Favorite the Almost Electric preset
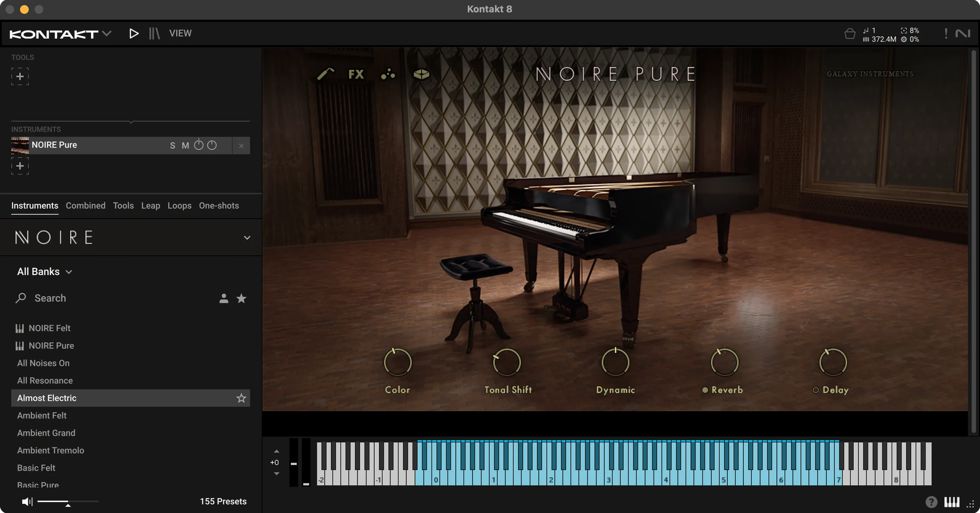The height and width of the screenshot is (513, 980). pos(241,398)
